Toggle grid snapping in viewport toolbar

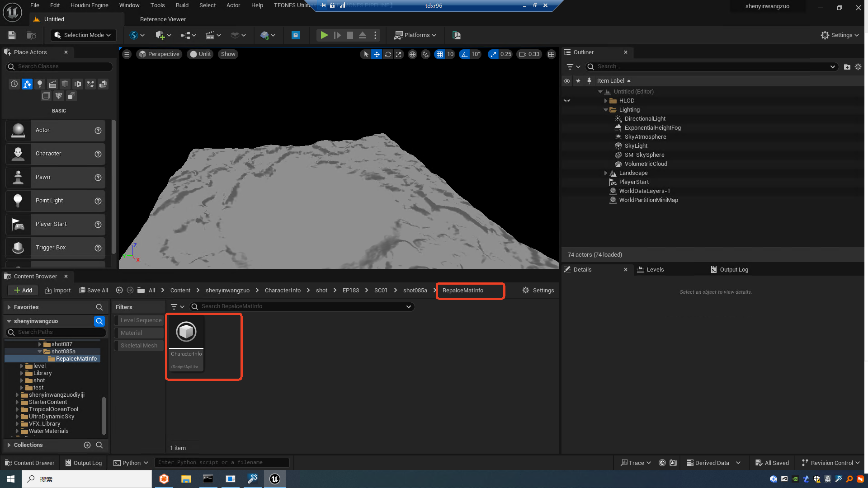(439, 54)
